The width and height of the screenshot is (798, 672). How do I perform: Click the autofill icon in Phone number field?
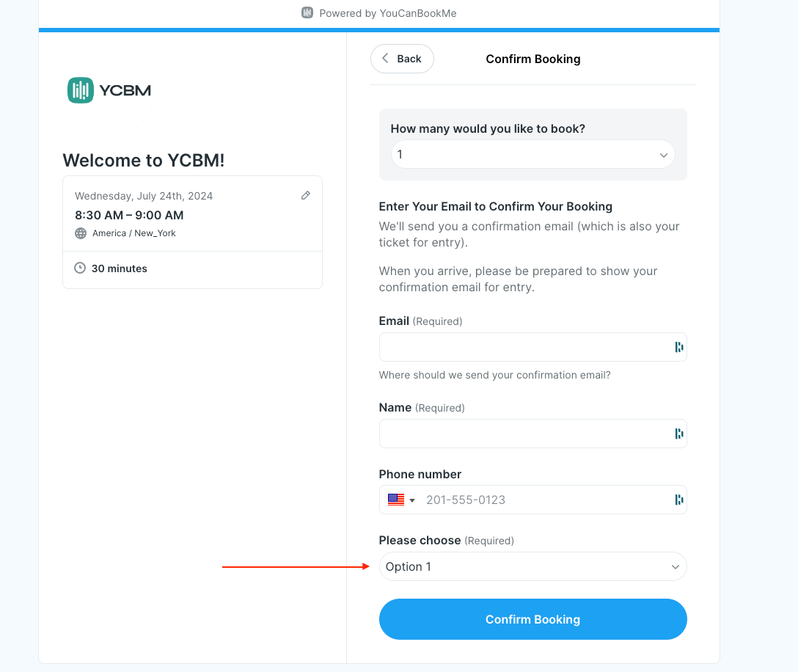coord(679,500)
